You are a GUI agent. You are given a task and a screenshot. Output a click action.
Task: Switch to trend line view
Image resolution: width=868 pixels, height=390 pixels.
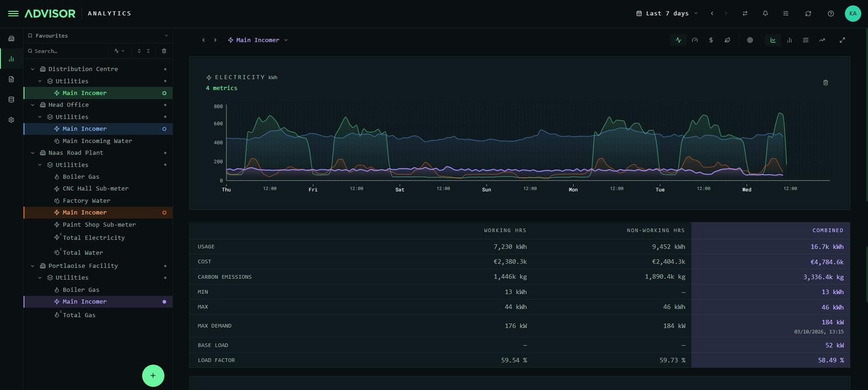[x=822, y=40]
